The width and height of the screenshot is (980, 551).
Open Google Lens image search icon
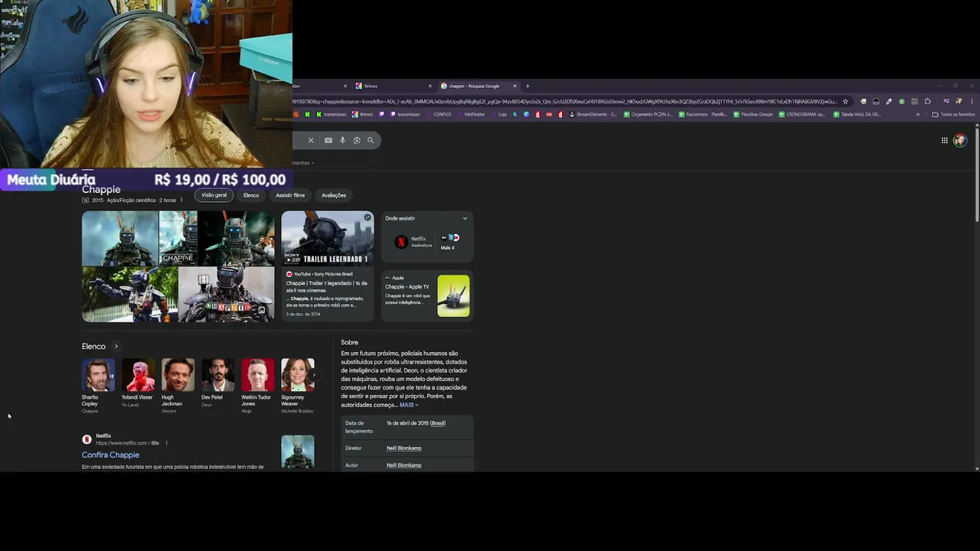point(357,140)
